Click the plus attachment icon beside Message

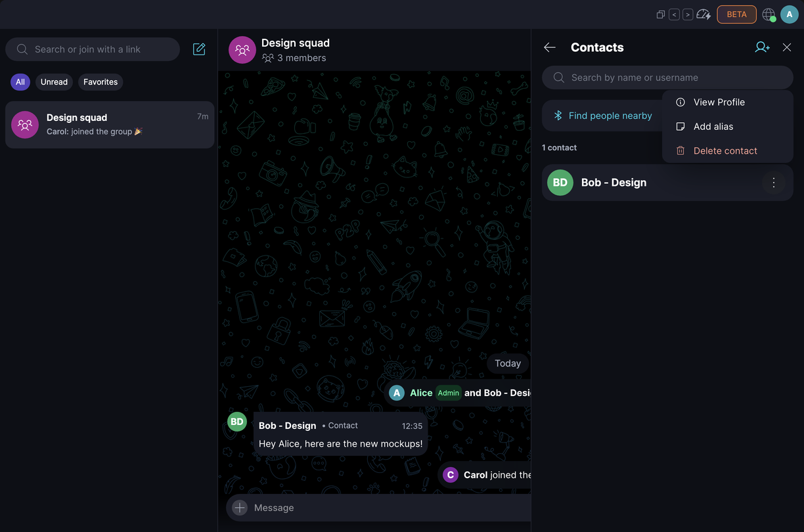[240, 508]
